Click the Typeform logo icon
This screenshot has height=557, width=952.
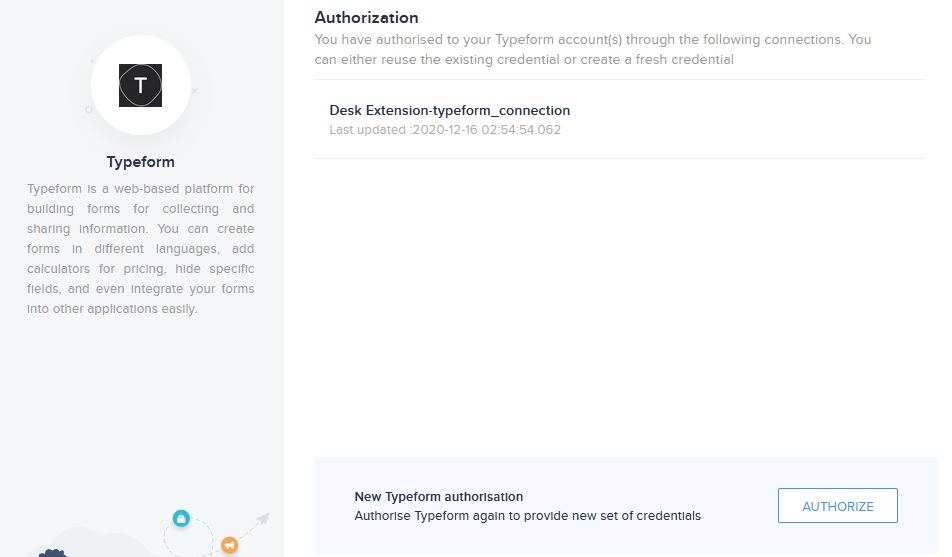(x=140, y=86)
